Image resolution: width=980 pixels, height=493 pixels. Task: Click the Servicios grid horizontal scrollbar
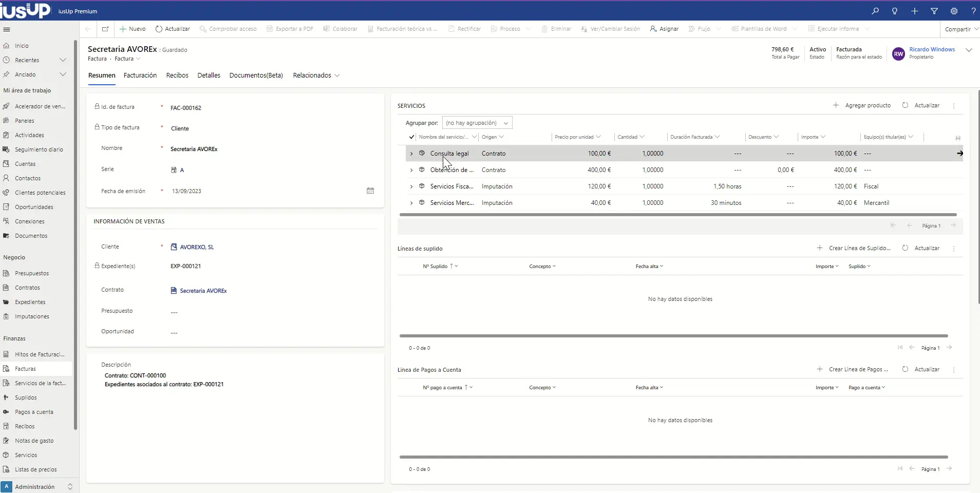pyautogui.click(x=678, y=215)
